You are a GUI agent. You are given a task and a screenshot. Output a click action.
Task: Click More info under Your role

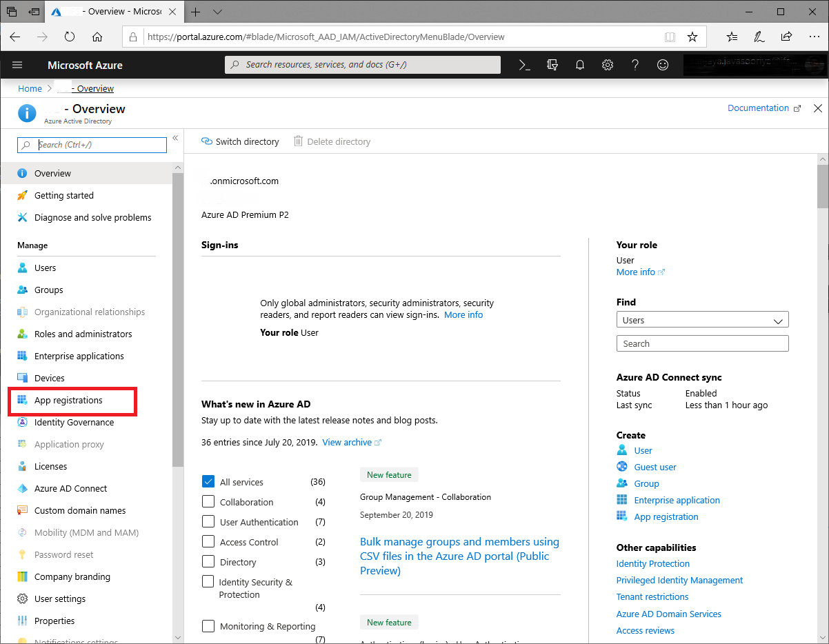coord(641,272)
